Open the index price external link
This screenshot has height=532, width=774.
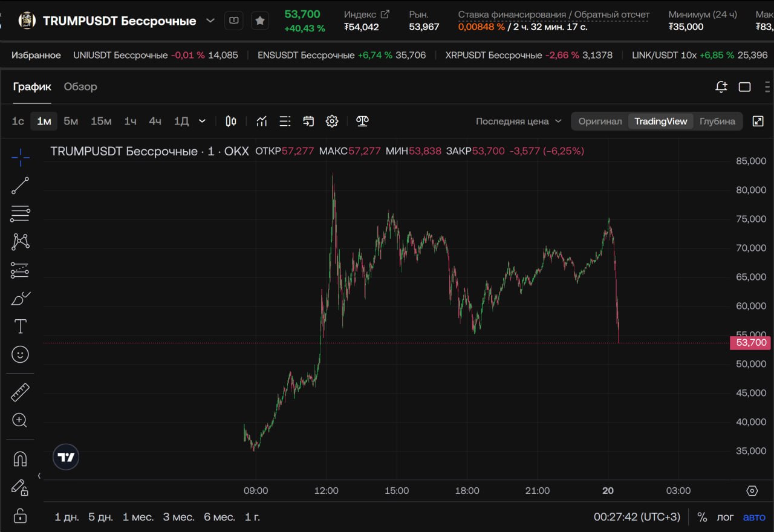click(385, 14)
